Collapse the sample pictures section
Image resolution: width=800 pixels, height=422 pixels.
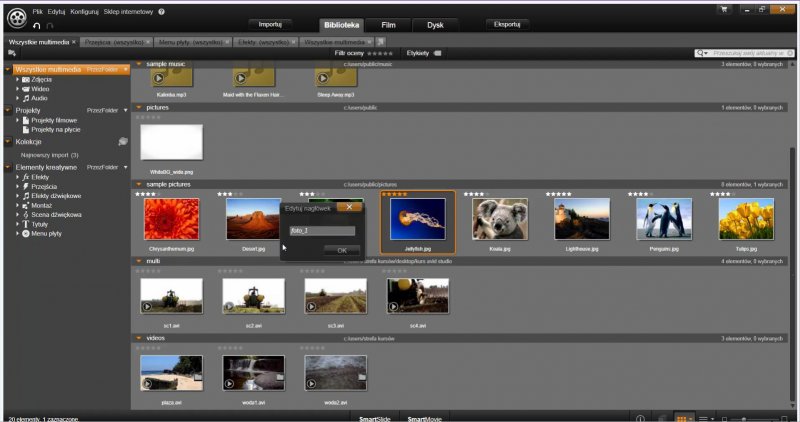tap(140, 184)
